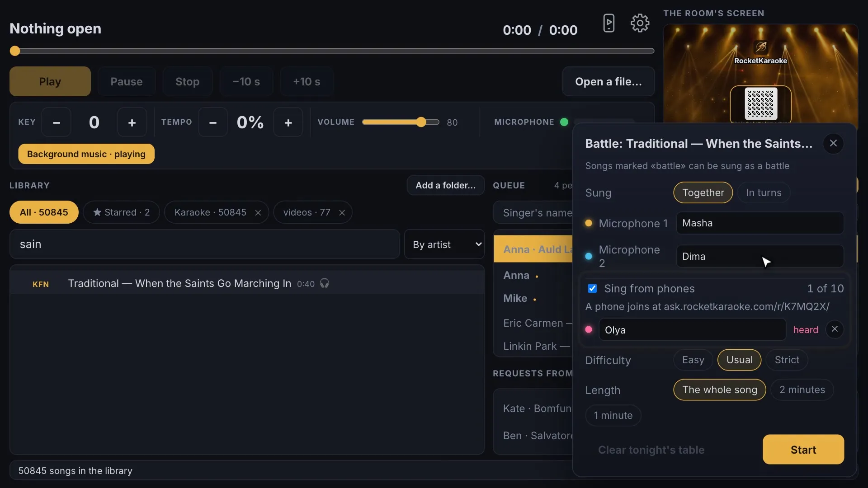Select the Saints Go Marching In song row
The width and height of the screenshot is (868, 488).
pos(247,284)
